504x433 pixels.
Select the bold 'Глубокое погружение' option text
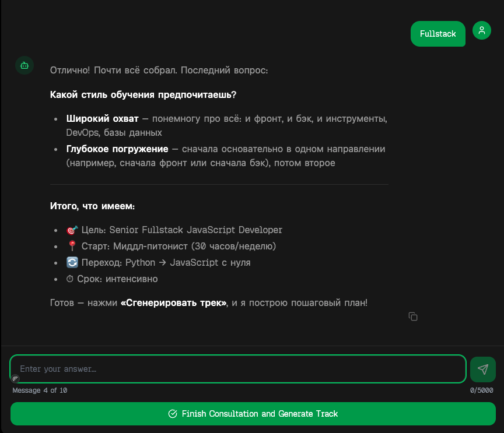[x=117, y=149]
